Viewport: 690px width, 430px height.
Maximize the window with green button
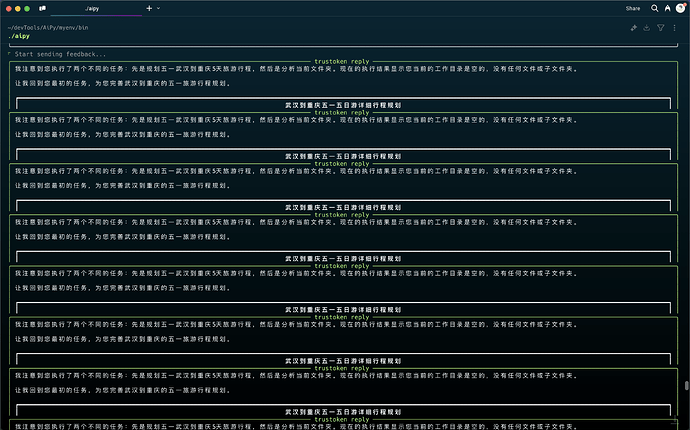point(27,8)
